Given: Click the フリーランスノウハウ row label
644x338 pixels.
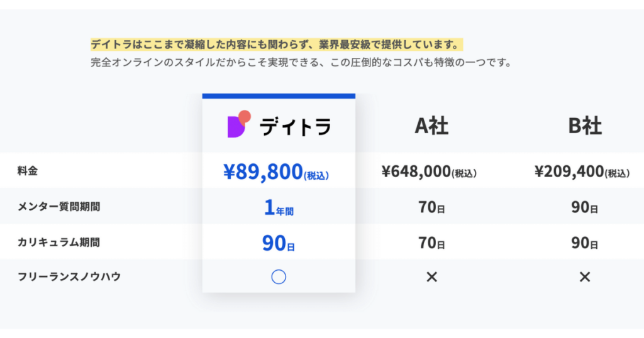Looking at the screenshot, I should tap(69, 276).
